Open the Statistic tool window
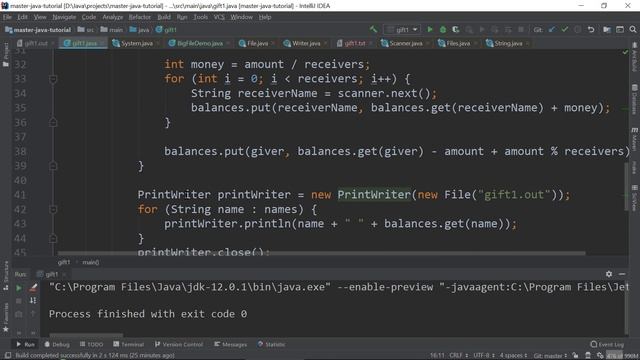The image size is (640, 360). 271,344
